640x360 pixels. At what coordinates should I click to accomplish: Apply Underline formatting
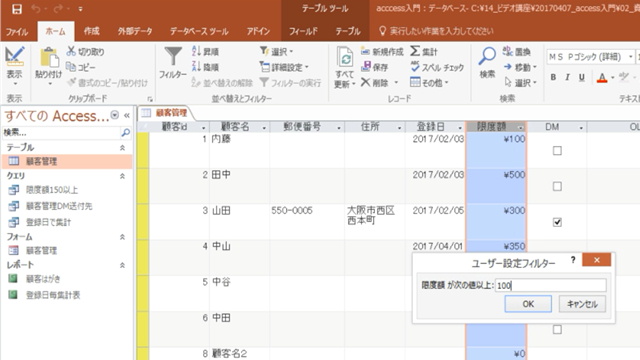[582, 77]
